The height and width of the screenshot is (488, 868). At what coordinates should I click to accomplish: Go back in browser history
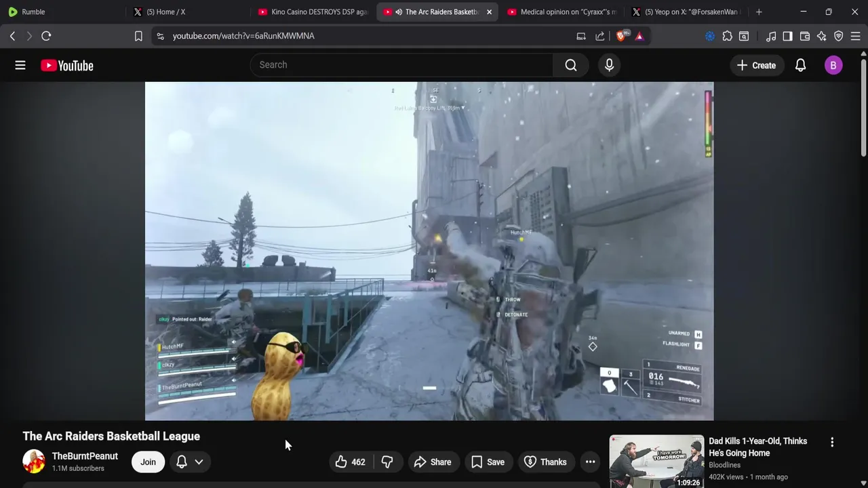(x=12, y=36)
